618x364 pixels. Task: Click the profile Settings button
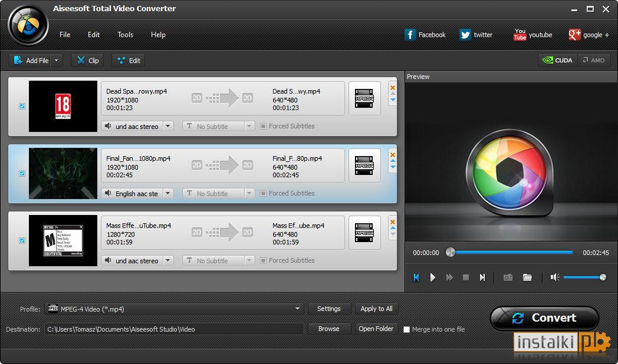(x=329, y=309)
